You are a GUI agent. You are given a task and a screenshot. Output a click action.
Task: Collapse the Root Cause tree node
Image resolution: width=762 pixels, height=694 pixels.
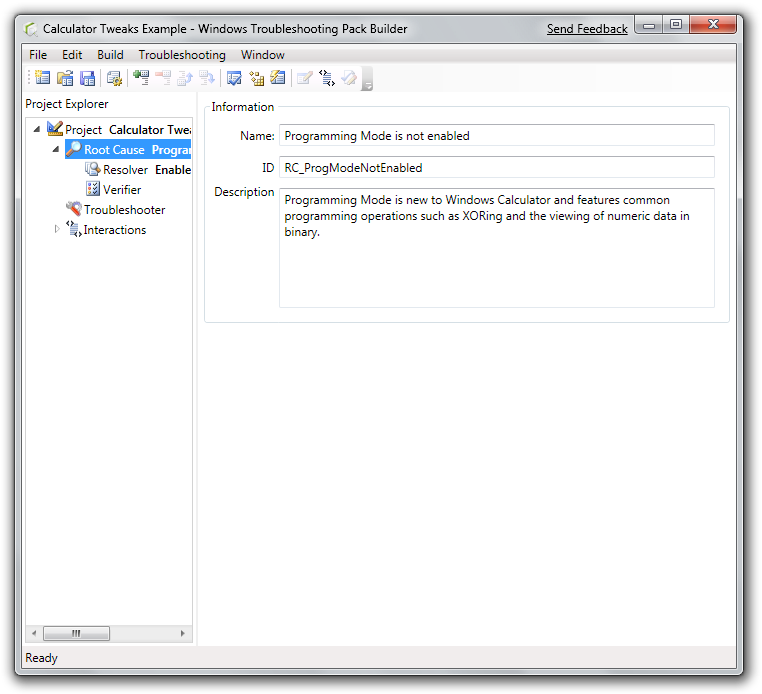click(56, 149)
